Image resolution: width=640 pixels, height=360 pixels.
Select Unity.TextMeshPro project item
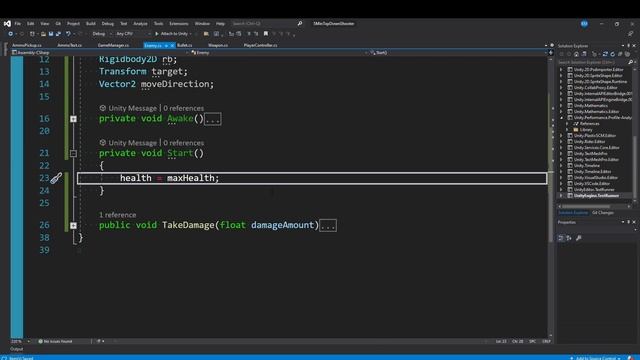click(x=590, y=154)
